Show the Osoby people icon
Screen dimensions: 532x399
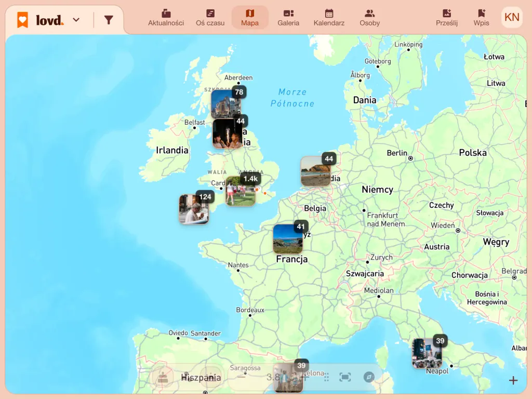(369, 13)
